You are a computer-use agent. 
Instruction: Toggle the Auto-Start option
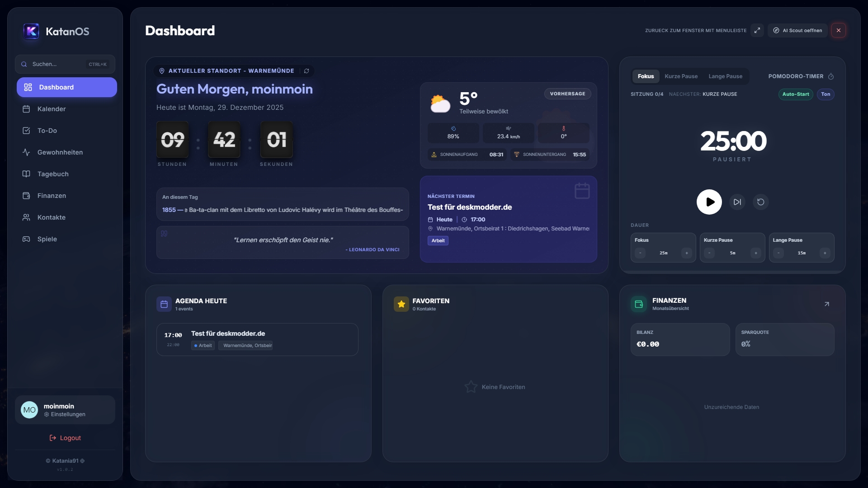coord(796,94)
